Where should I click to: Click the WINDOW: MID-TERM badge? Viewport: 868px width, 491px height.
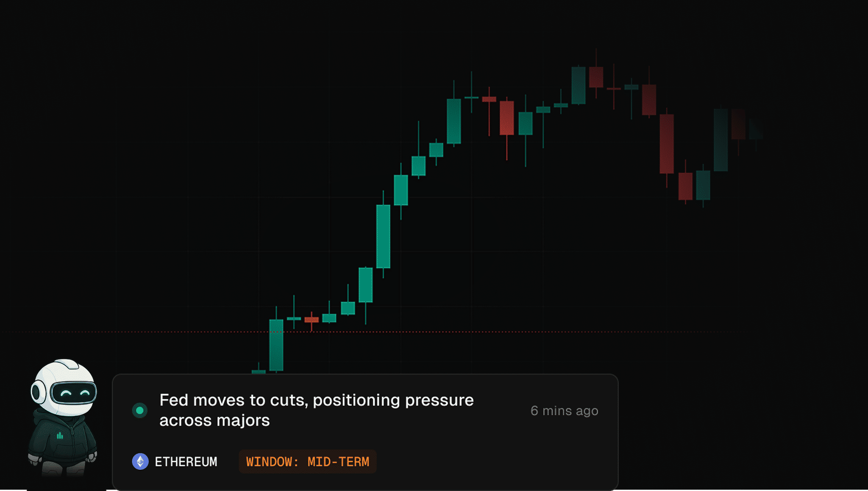click(308, 461)
